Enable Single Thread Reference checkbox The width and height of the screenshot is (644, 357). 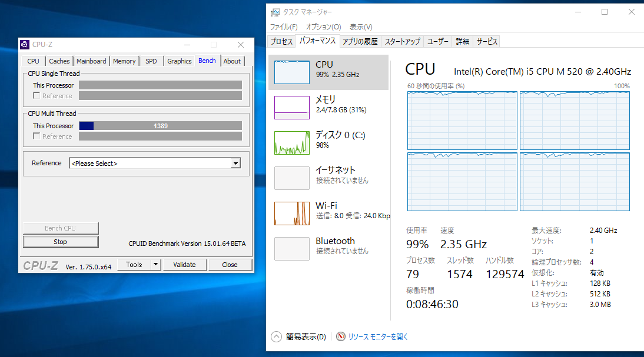[x=36, y=96]
